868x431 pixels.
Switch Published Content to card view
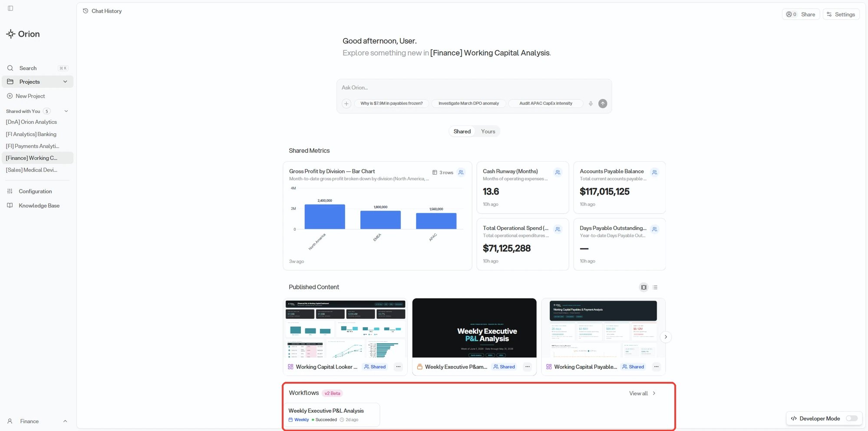tap(644, 287)
